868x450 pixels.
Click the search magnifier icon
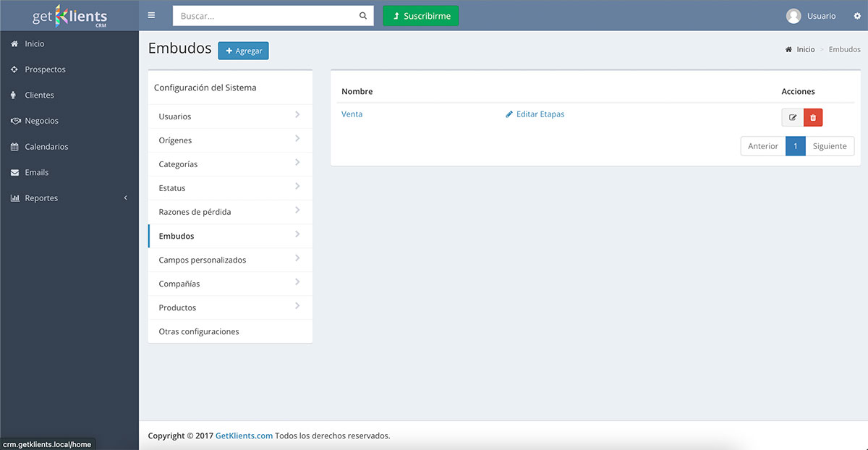(x=362, y=16)
